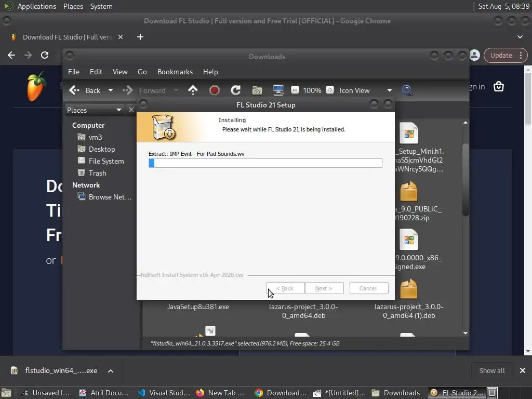This screenshot has height=399, width=532.
Task: Close Chrome downloads bar
Action: click(x=523, y=370)
